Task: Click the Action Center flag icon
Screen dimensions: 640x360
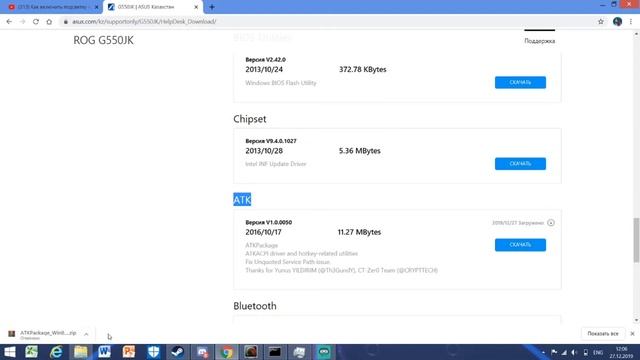Action: point(554,352)
